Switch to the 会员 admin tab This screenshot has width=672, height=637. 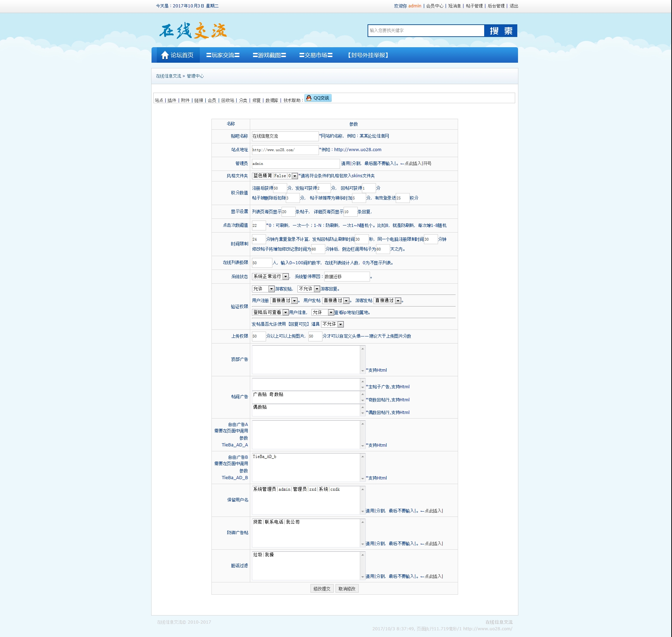click(x=212, y=100)
